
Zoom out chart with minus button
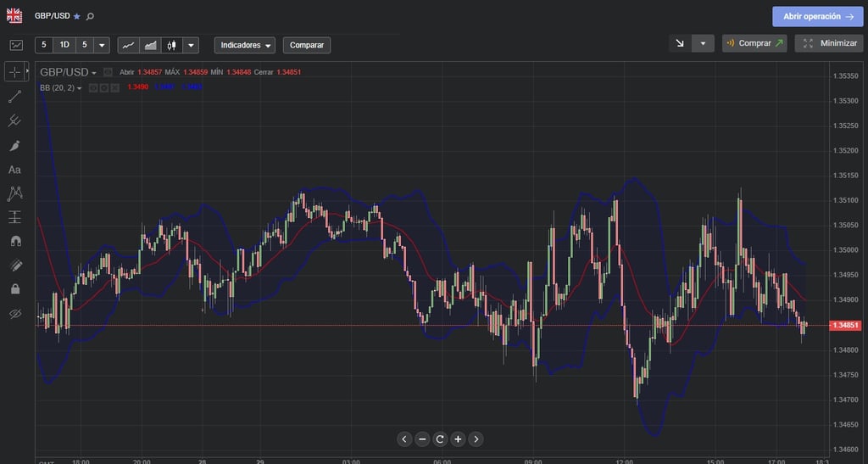[422, 439]
